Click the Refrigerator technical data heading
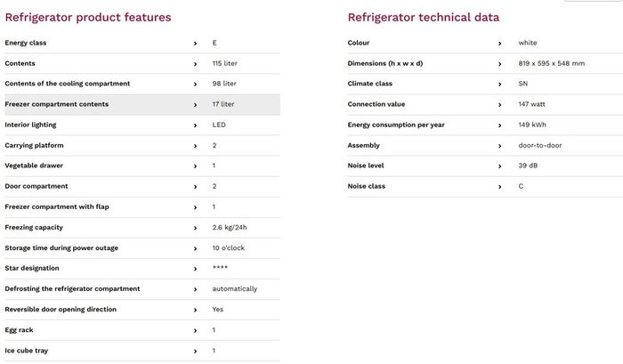Viewport: 623px width, 364px height. [423, 18]
